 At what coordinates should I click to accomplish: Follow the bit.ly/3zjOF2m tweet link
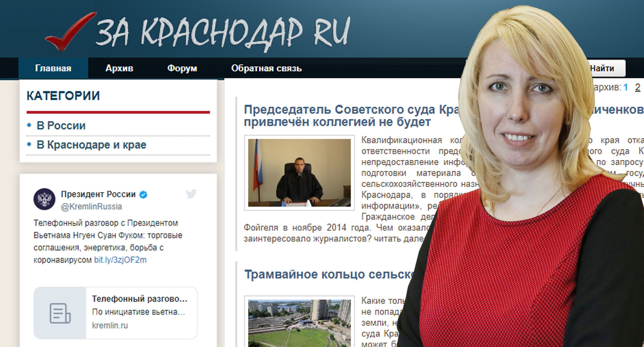point(120,260)
